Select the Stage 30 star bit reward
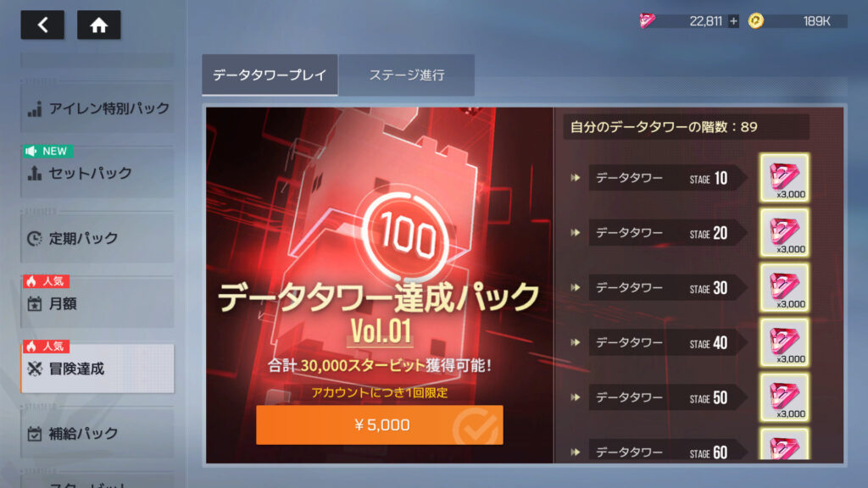 click(784, 288)
